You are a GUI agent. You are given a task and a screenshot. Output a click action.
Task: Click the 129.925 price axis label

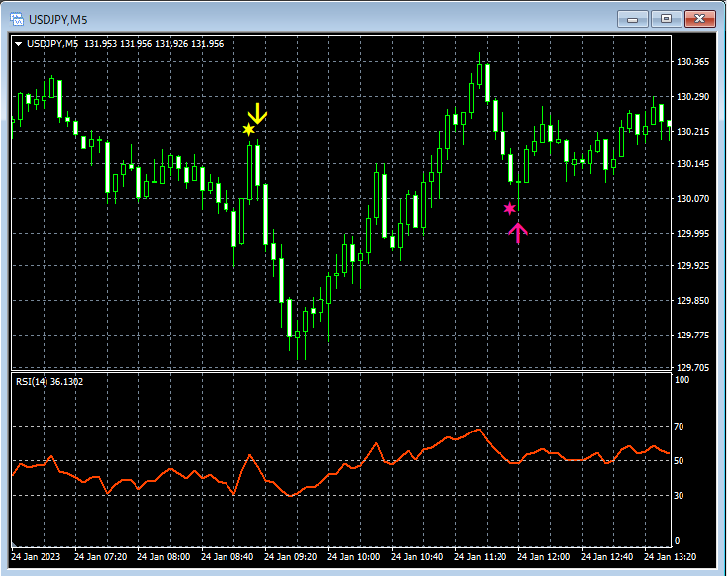(693, 265)
